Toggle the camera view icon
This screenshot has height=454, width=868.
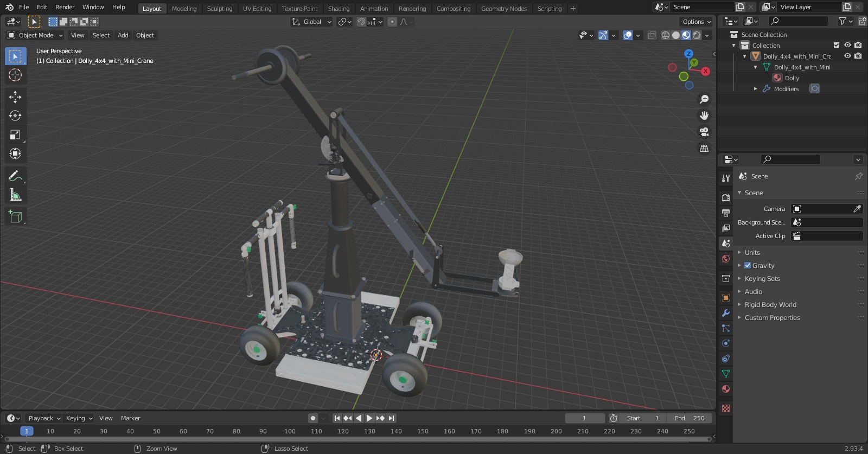[704, 132]
